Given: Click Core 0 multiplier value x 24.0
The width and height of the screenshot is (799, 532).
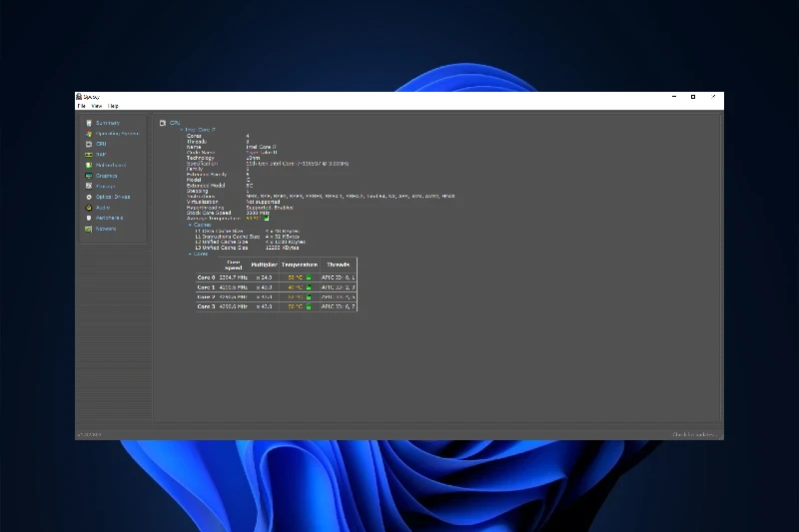Looking at the screenshot, I should pos(264,277).
